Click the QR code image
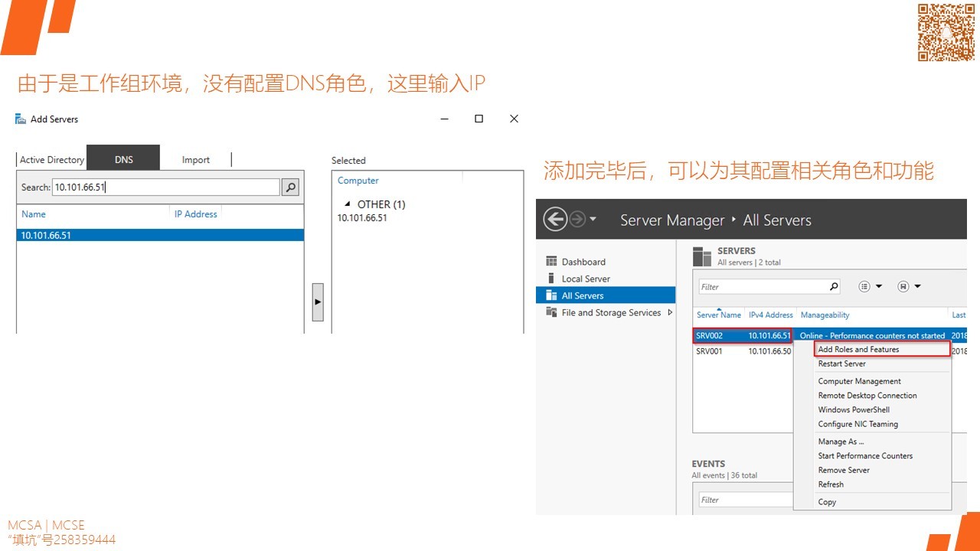 (946, 32)
